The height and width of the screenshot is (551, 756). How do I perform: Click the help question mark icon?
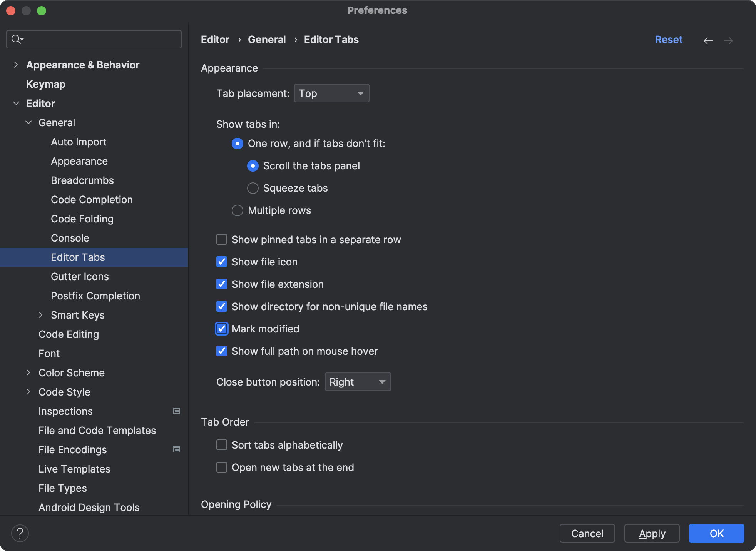pyautogui.click(x=20, y=533)
